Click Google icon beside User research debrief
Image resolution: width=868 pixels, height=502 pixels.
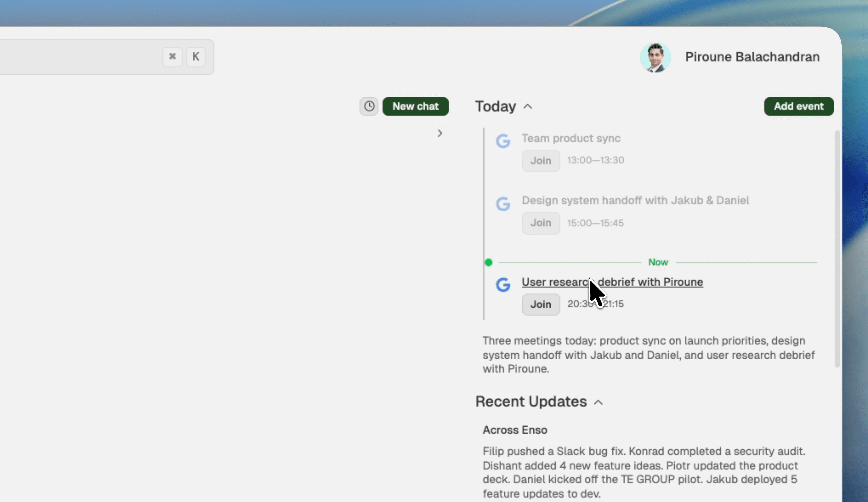click(x=503, y=285)
